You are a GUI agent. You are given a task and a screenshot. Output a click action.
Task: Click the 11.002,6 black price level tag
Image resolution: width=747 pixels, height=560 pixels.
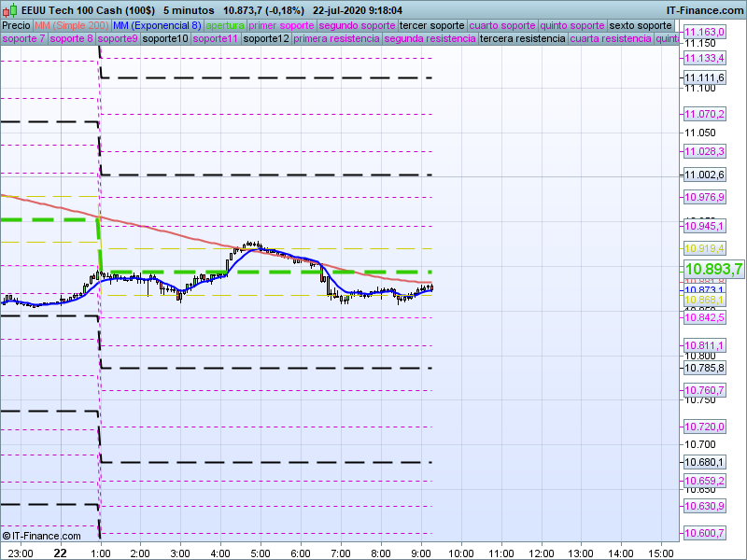pos(704,175)
